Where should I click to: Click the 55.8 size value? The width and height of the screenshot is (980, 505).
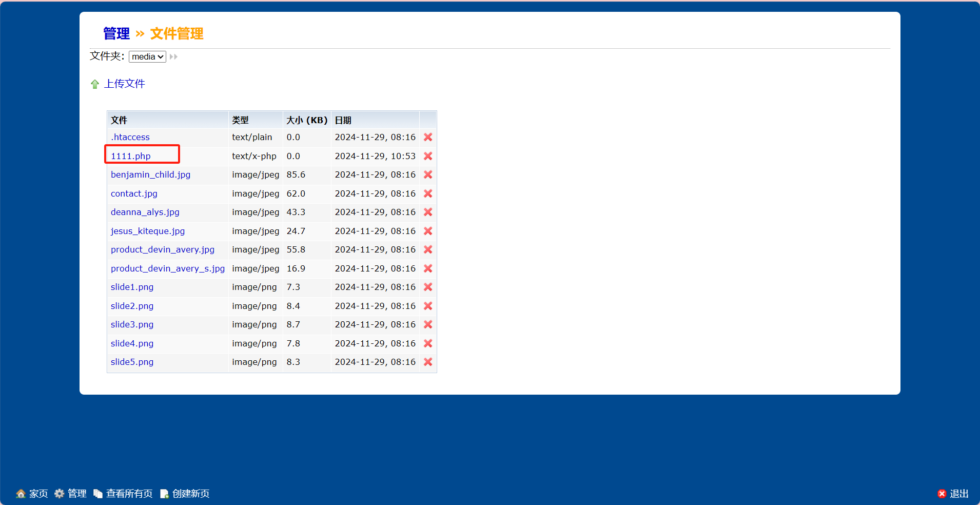pyautogui.click(x=296, y=249)
